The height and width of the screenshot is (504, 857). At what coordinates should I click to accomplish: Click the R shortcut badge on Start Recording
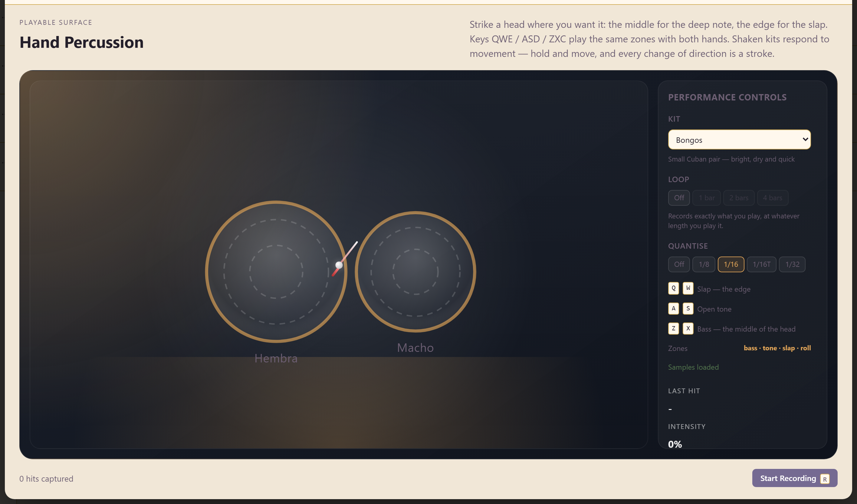coord(824,479)
